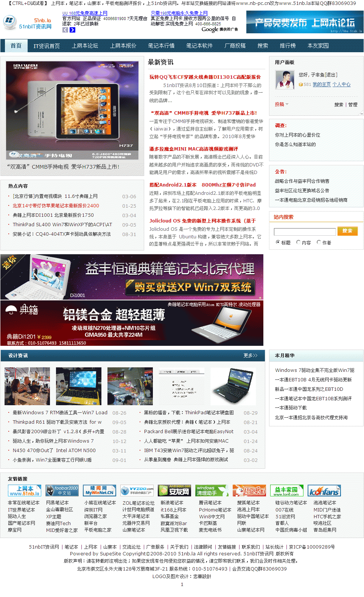
Task: Click the user avatar photo in 用户面板
Action: 285,80
